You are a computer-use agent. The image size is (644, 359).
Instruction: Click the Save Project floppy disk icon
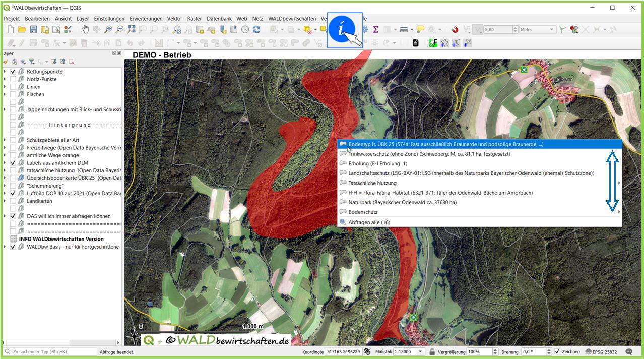coord(33,30)
